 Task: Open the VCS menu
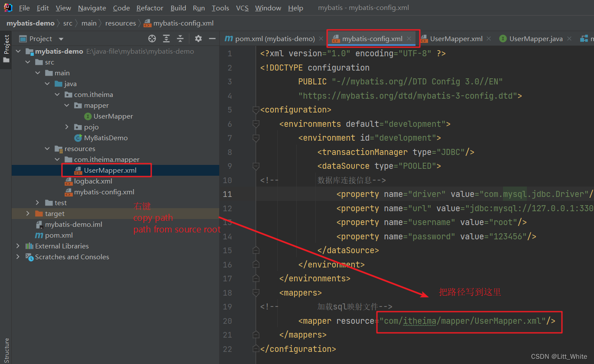pyautogui.click(x=242, y=8)
